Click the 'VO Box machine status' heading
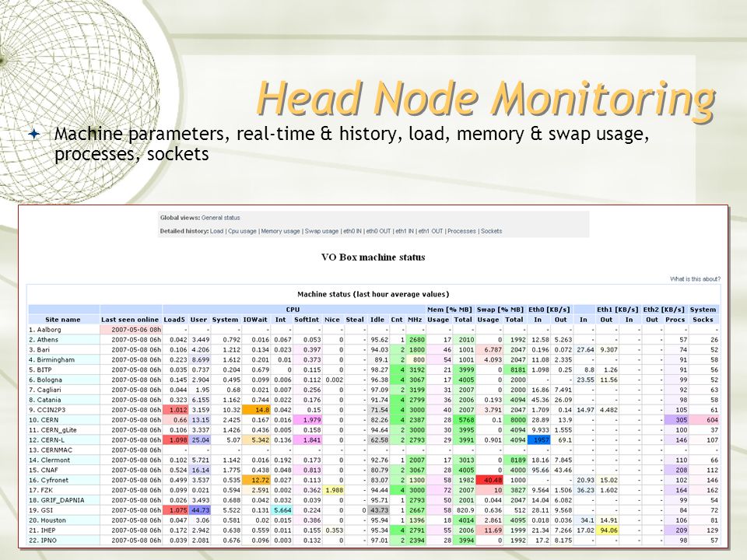Viewport: 747px width, 560px height. pyautogui.click(x=373, y=257)
